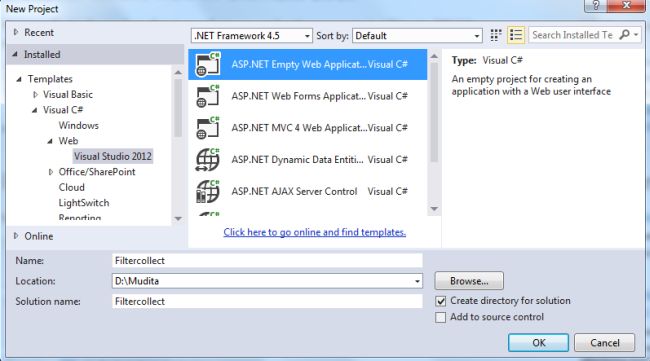Expand the Office/SharePoint node
Screen dimensions: 650x361
pos(51,172)
